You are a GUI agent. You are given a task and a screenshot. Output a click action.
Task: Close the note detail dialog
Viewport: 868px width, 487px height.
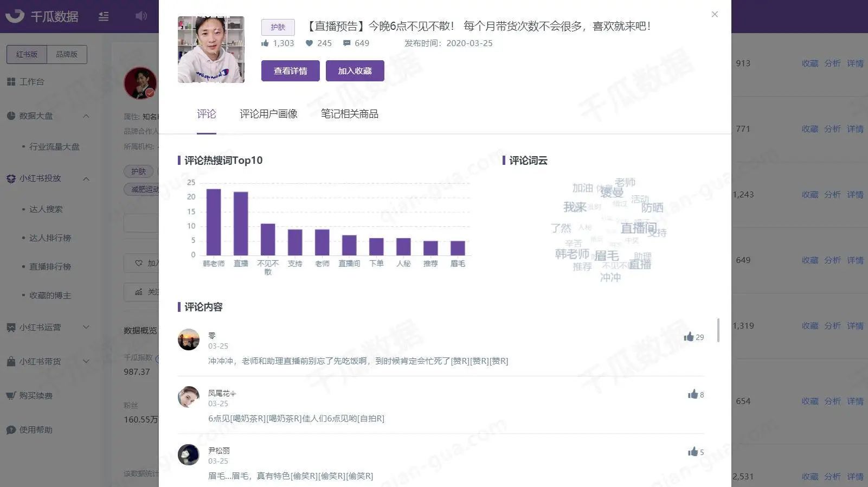point(715,15)
